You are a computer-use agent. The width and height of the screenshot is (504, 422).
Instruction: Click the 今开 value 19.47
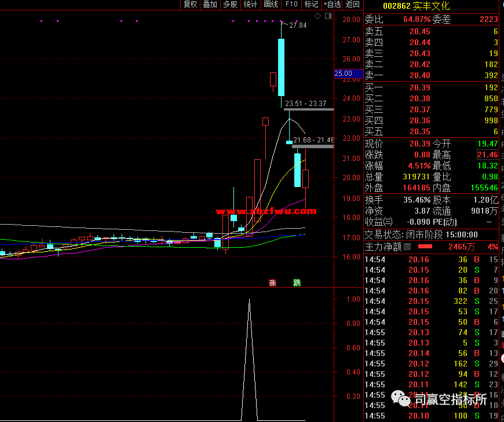[488, 144]
